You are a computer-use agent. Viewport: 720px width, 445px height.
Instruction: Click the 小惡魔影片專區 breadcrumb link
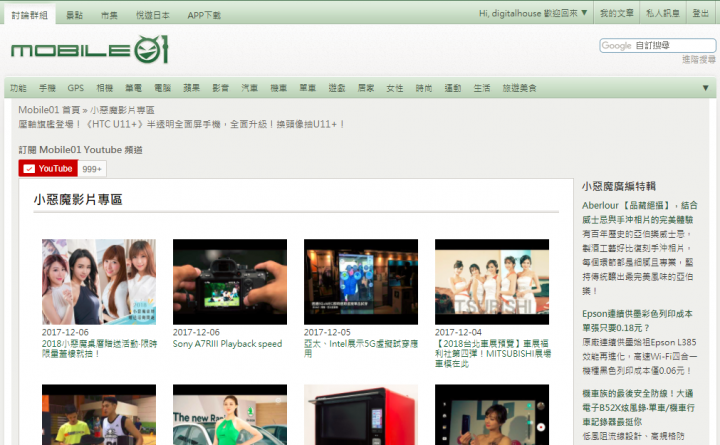click(122, 110)
